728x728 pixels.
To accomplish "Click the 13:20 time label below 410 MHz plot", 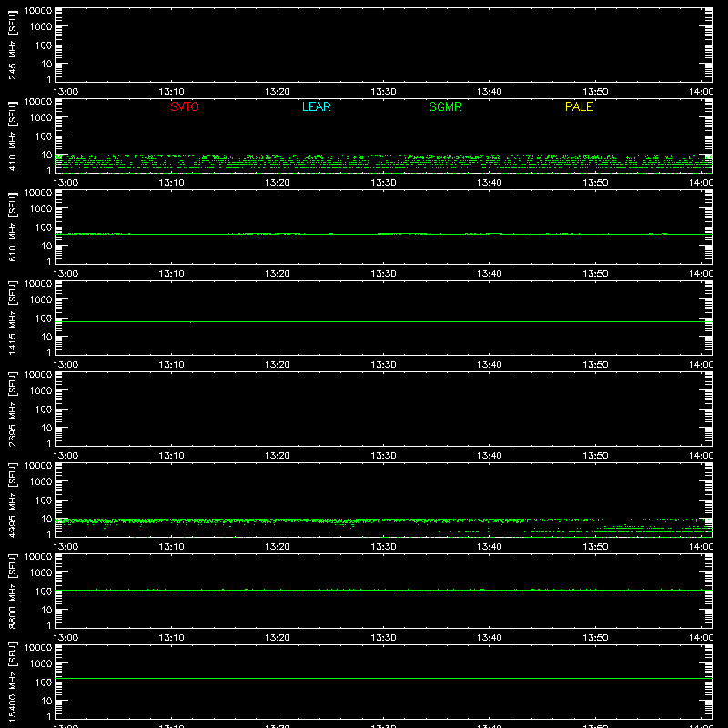I will 278,183.
